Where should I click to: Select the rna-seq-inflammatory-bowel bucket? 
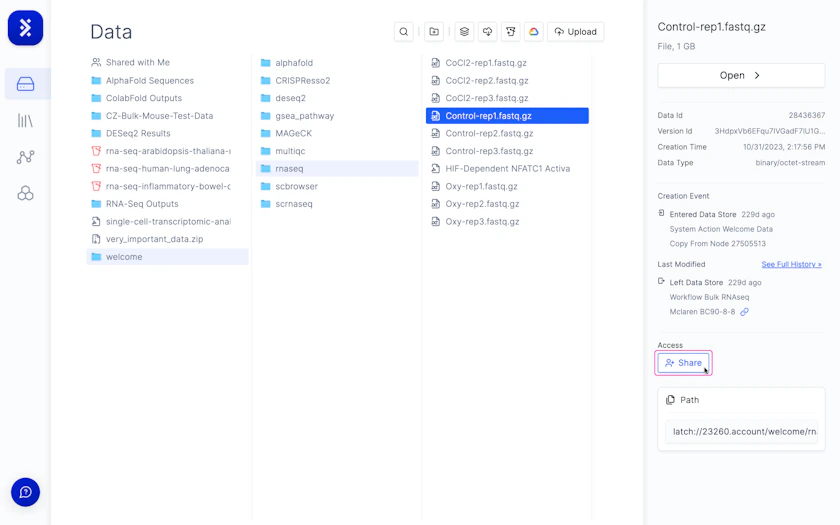pos(167,186)
